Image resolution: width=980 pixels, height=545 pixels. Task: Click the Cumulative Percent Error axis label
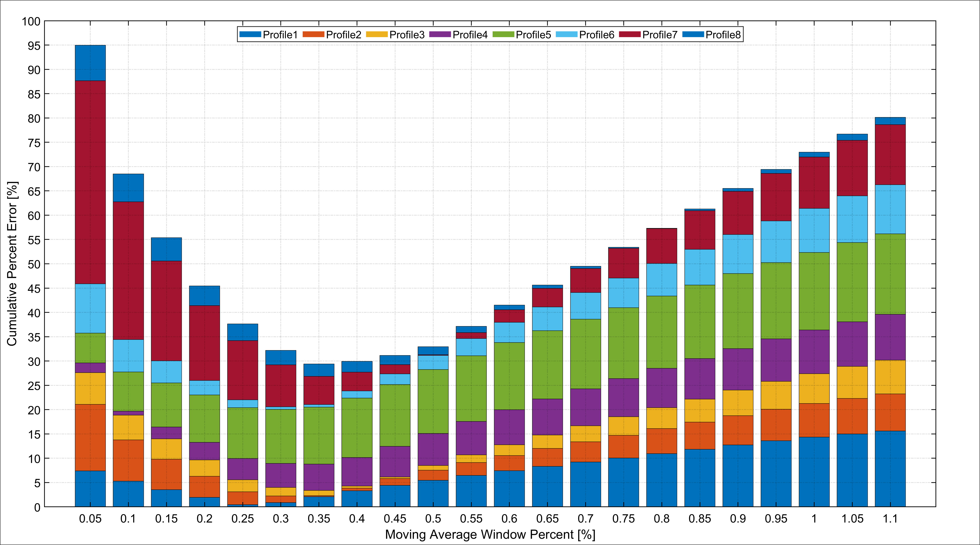[x=12, y=263]
